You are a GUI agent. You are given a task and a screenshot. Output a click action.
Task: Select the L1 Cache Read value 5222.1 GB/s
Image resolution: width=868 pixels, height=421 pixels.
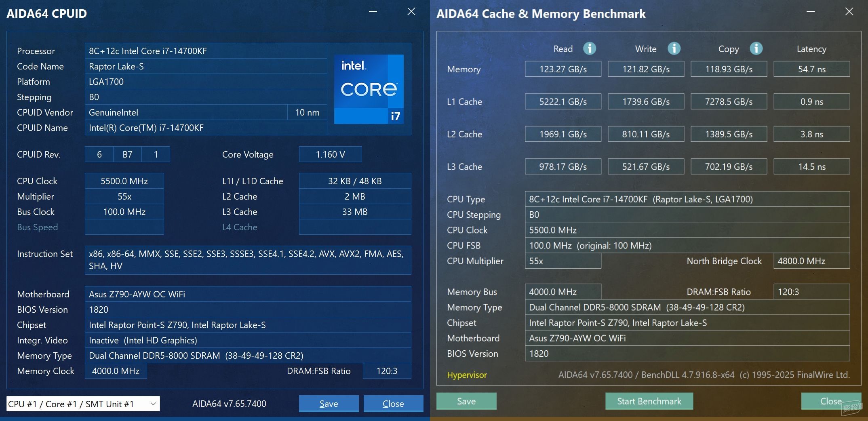563,101
